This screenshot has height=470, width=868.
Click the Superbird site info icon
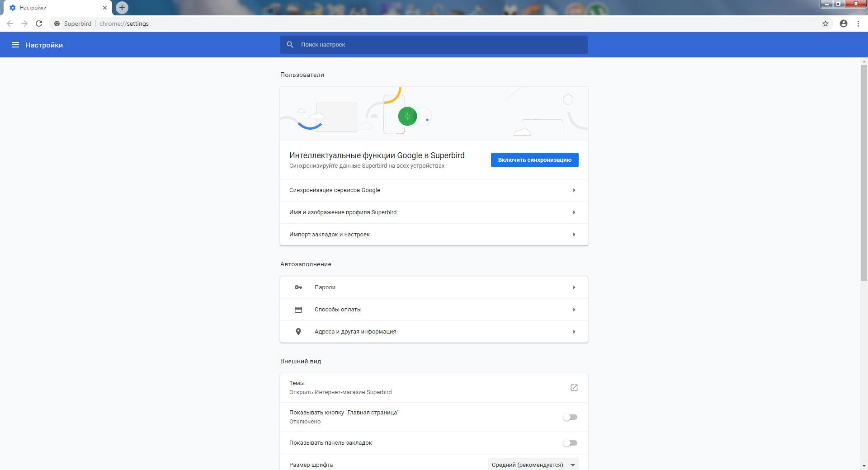[x=57, y=23]
